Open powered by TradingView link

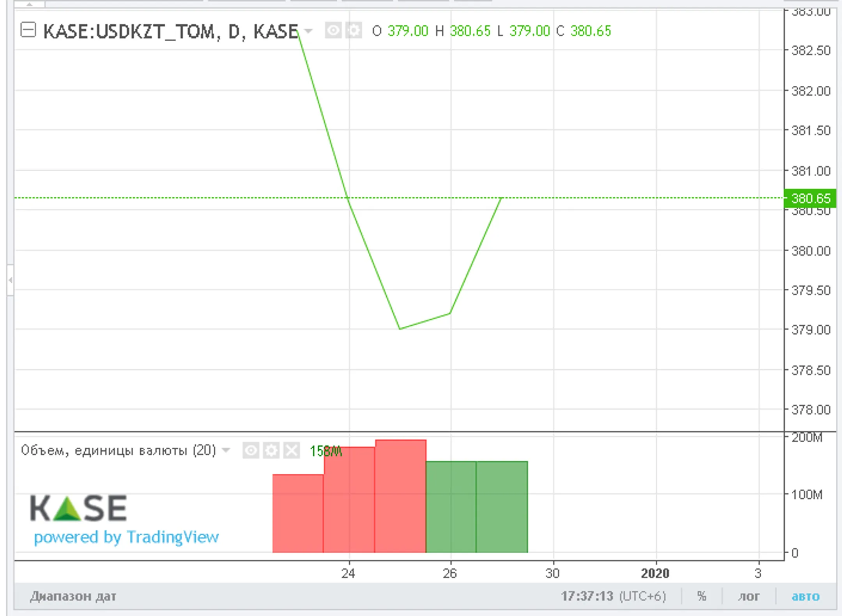(126, 537)
